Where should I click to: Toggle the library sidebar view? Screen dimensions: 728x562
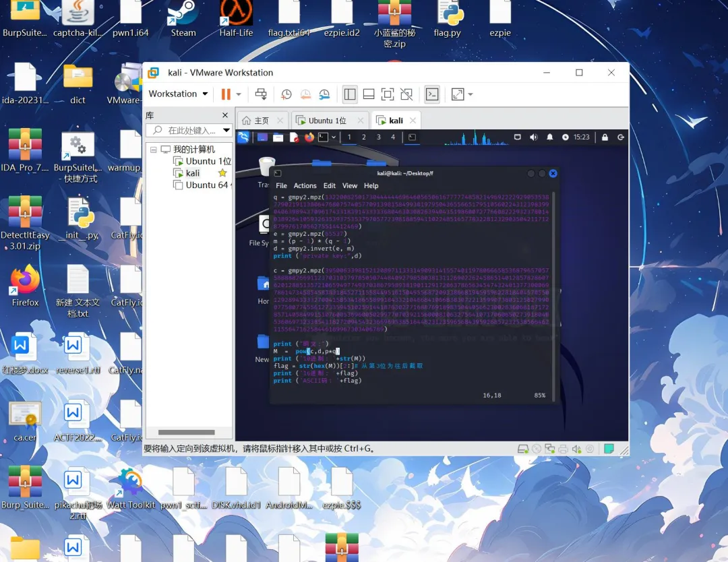tap(350, 94)
